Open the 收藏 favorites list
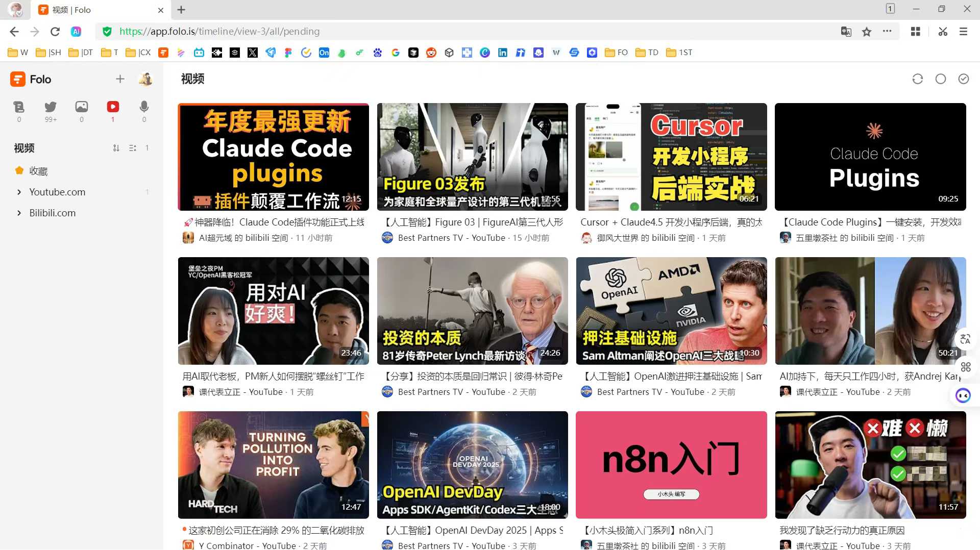The width and height of the screenshot is (980, 550). coord(38,171)
